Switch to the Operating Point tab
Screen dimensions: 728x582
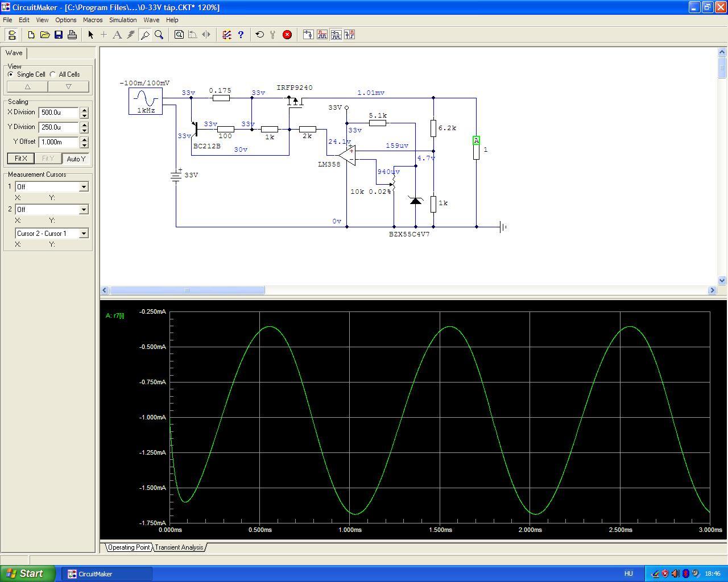[x=129, y=547]
